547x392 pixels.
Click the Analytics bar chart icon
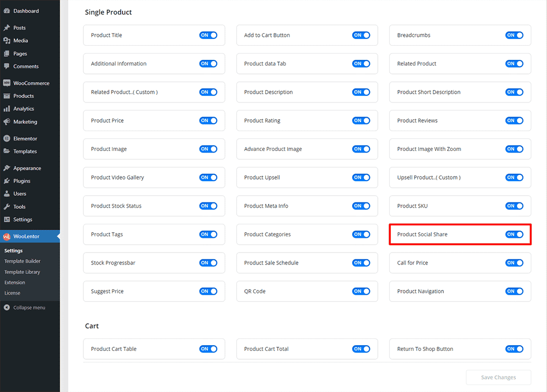click(x=7, y=109)
